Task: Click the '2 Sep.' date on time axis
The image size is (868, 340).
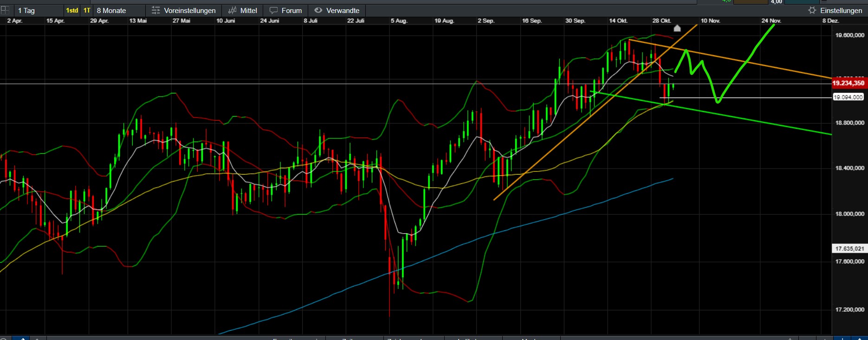Action: (x=486, y=21)
